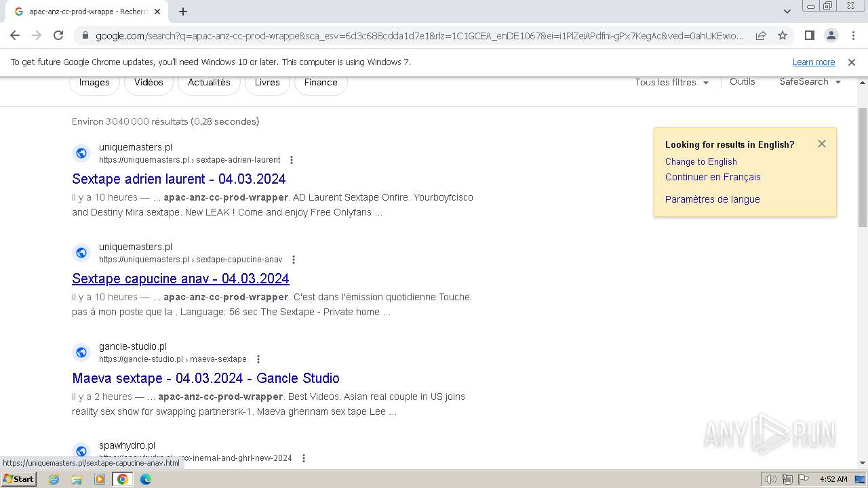Image resolution: width=868 pixels, height=488 pixels.
Task: Open the Sextape capucine anav - 04.03.2024 result
Action: (x=180, y=279)
